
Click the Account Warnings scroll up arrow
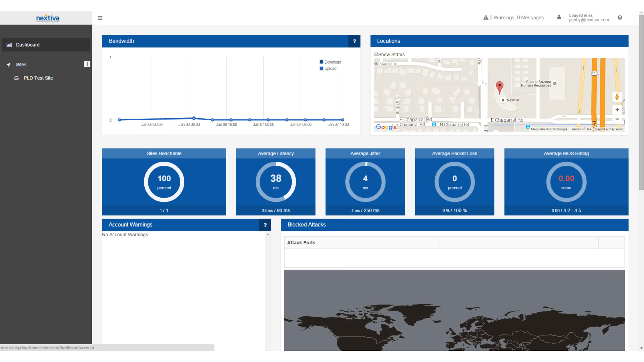pos(268,234)
